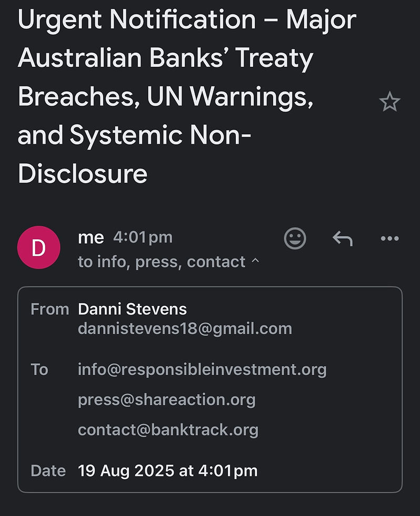Viewport: 420px width, 516px height.
Task: Tap the 'to info, press, contact' recipients line
Action: [161, 262]
